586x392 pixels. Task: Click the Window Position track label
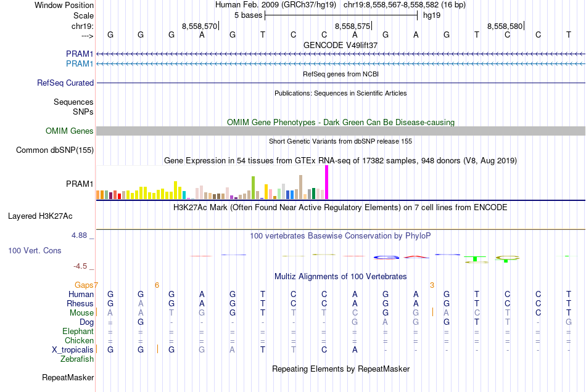tap(64, 5)
